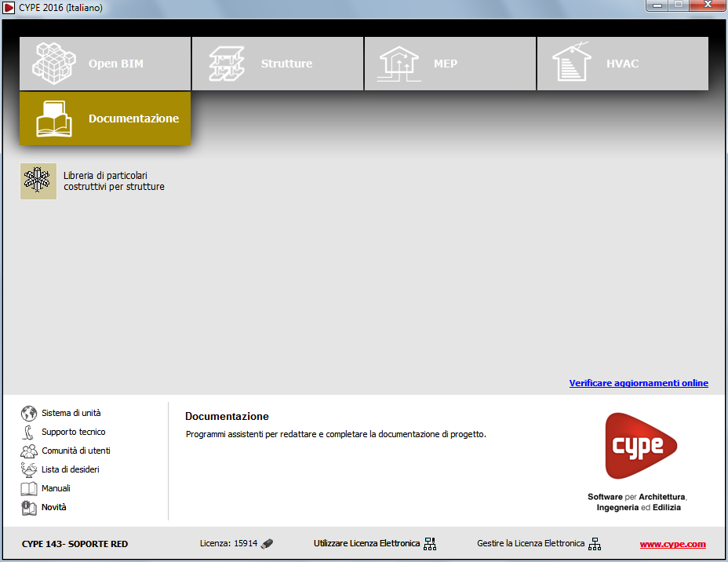
Task: Select the Documentazione category tile
Action: pyautogui.click(x=105, y=119)
